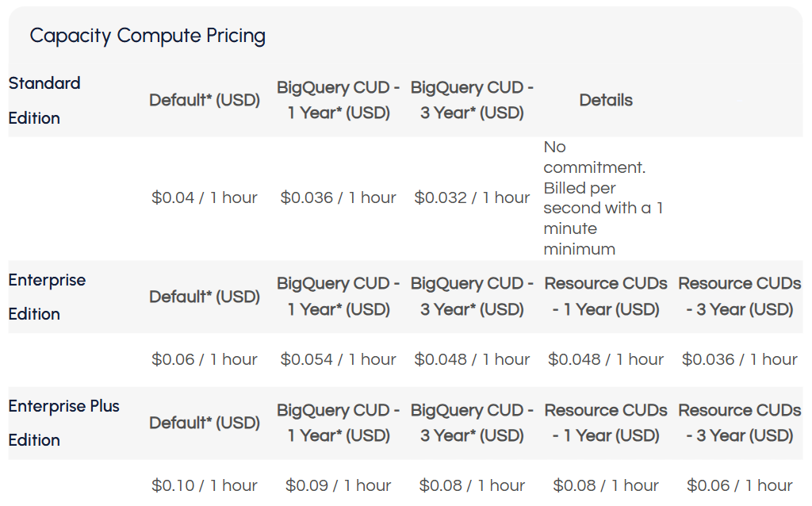Click the No commitment billing details text
Viewport: 812px width, 506px height.
(x=603, y=197)
